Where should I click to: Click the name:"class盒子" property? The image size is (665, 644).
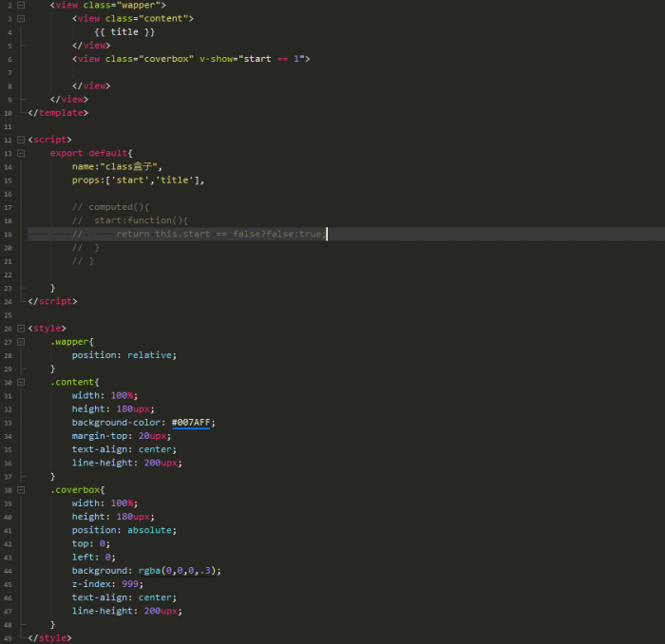click(x=117, y=166)
